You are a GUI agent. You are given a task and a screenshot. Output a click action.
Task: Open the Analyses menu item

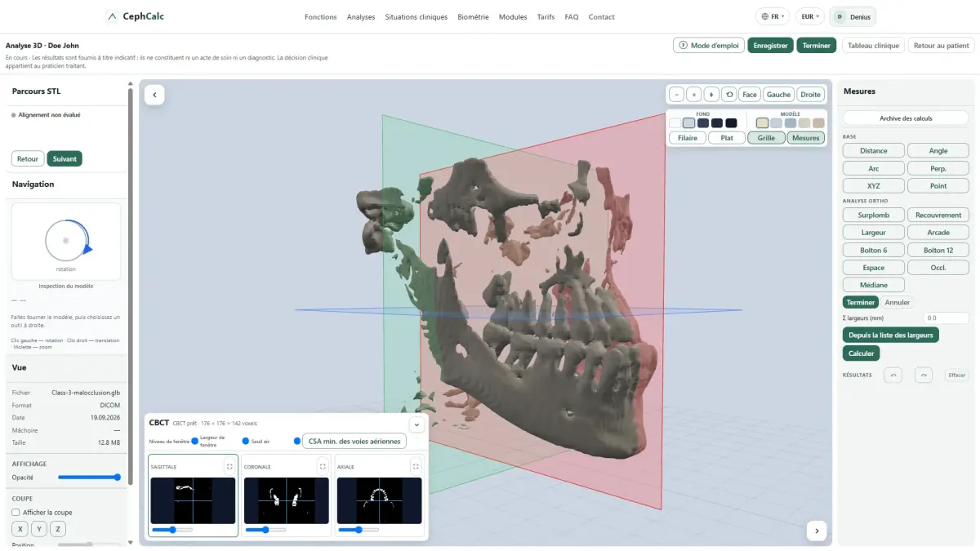361,17
